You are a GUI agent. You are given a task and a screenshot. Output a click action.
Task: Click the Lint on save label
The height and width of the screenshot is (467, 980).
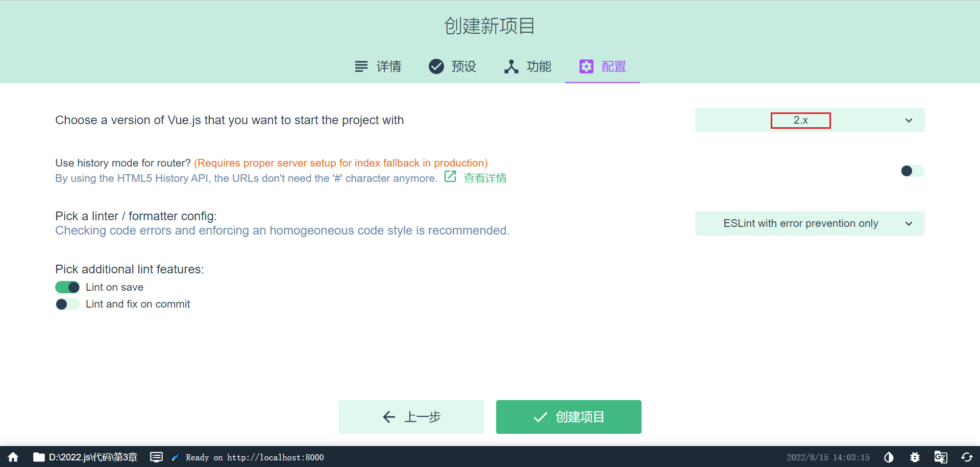point(114,287)
